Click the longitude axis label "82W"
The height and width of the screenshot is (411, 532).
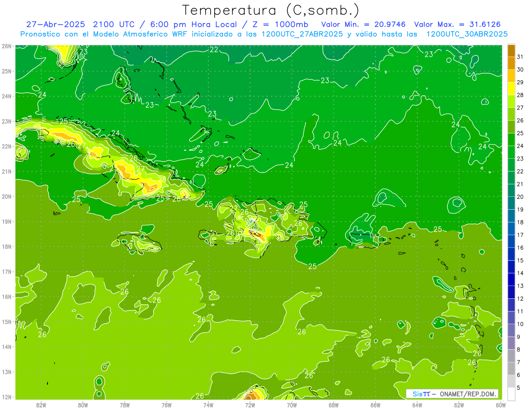(x=41, y=405)
